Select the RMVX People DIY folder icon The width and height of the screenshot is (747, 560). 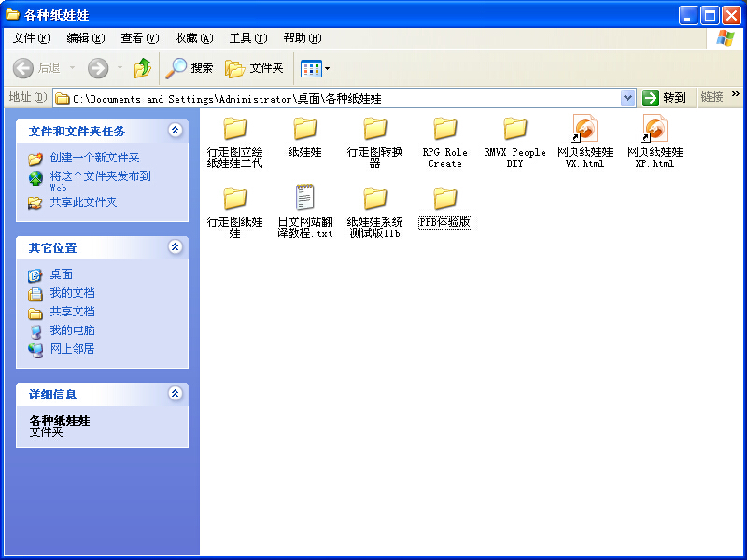515,129
